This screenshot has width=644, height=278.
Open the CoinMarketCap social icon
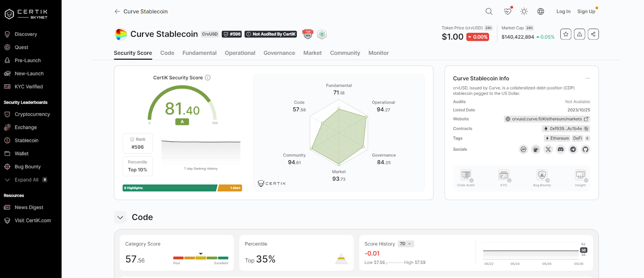coord(523,149)
